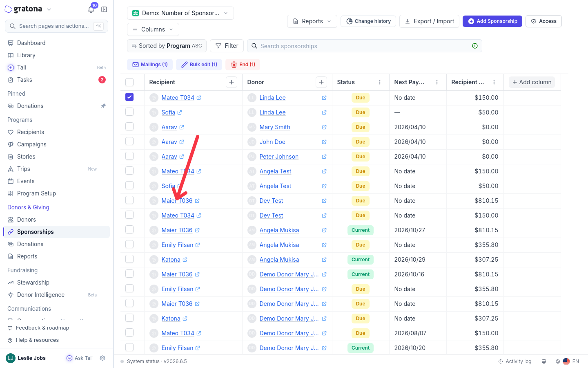Open the Peter Johnson donor link

[x=279, y=157]
